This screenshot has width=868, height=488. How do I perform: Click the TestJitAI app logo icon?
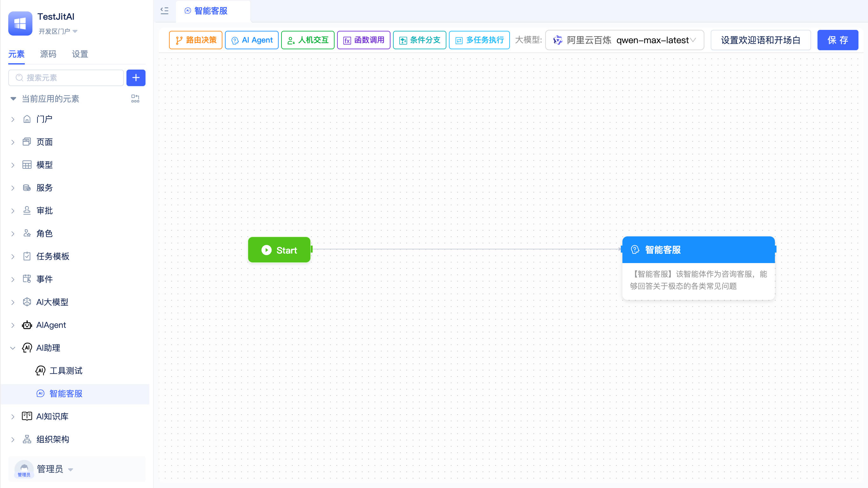20,24
